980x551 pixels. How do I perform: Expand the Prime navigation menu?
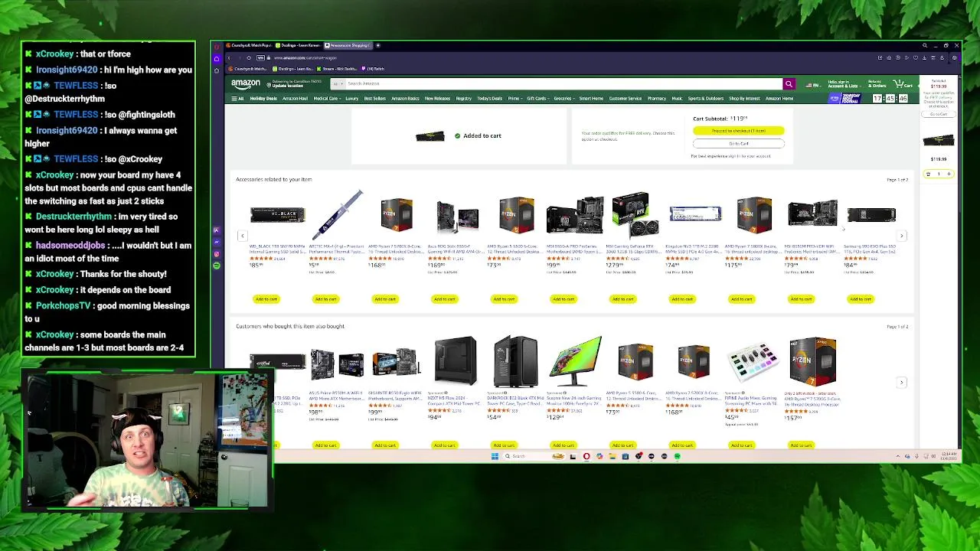pyautogui.click(x=514, y=99)
